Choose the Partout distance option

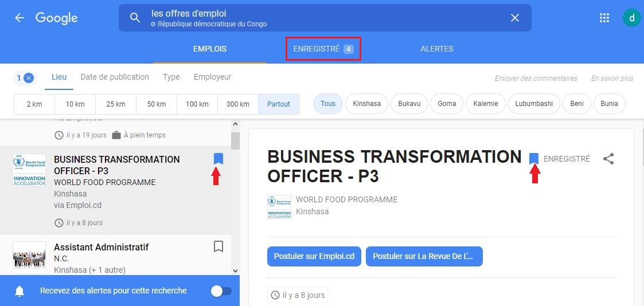(x=279, y=104)
